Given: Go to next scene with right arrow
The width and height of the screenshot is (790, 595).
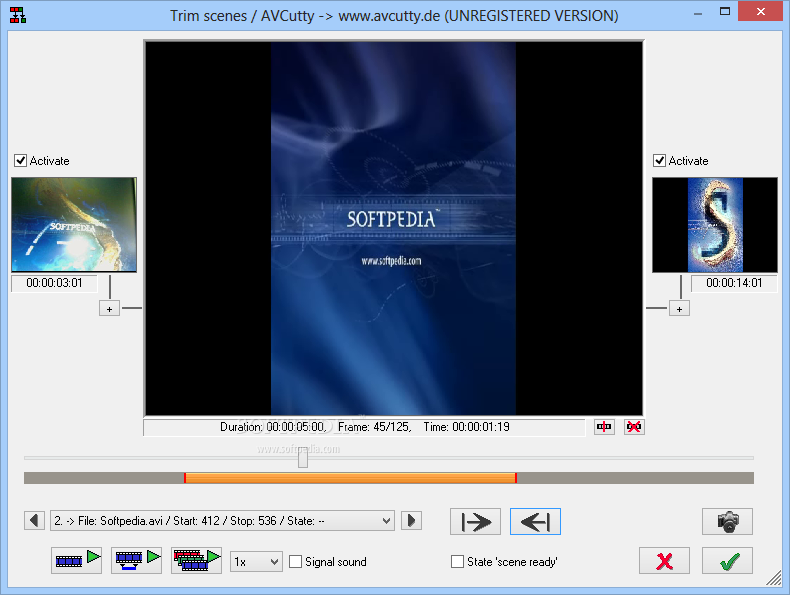Looking at the screenshot, I should click(x=411, y=520).
